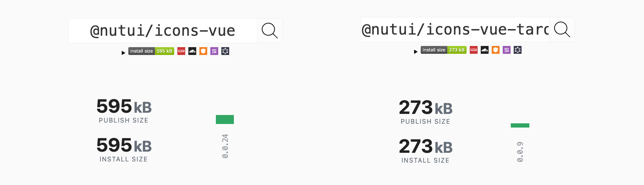Expand disclosure triangle beside 595 kB badge
Viewport: 644px width, 185px height.
[123, 53]
